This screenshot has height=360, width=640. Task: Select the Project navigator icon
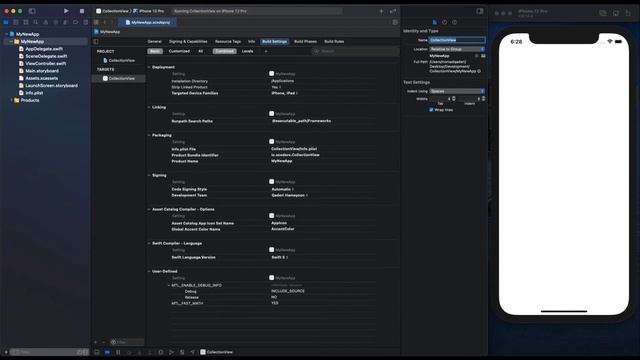pyautogui.click(x=6, y=22)
